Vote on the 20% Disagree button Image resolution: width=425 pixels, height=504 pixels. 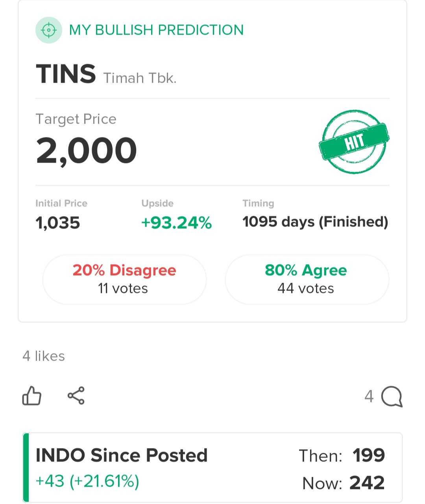[124, 279]
